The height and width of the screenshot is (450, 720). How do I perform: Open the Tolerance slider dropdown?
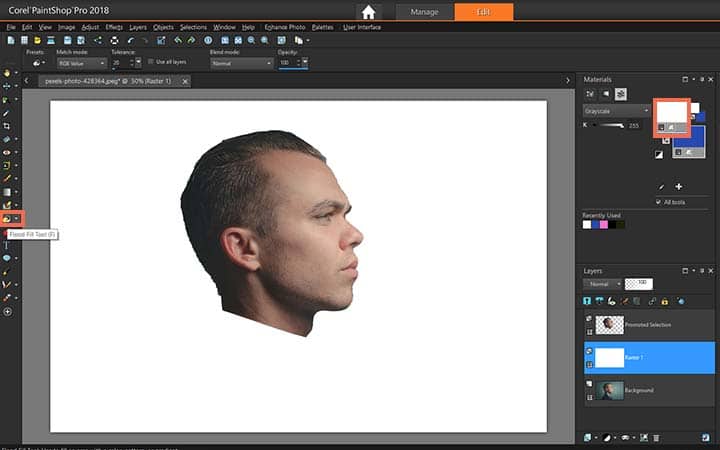pyautogui.click(x=138, y=62)
